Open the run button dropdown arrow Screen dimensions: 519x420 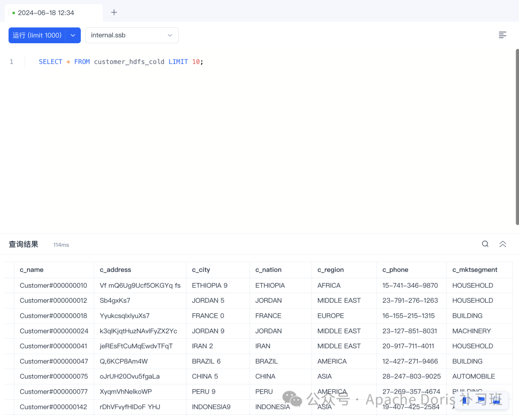[x=73, y=35]
